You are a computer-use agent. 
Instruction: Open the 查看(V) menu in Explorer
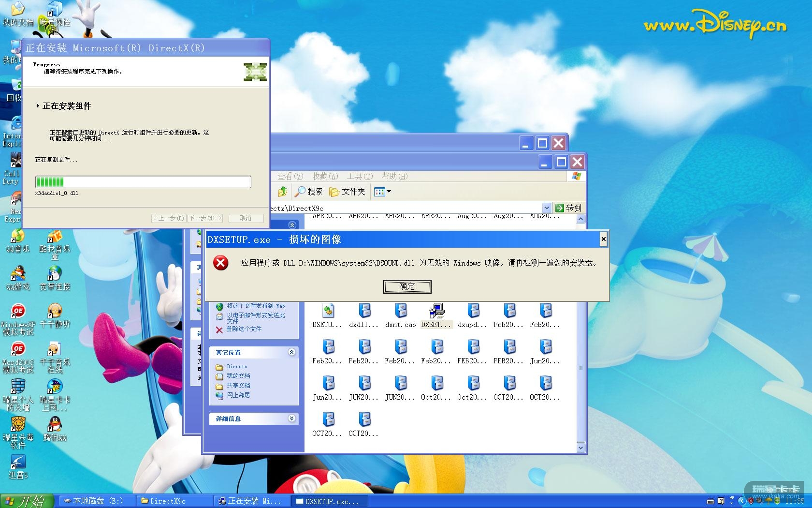tap(290, 176)
